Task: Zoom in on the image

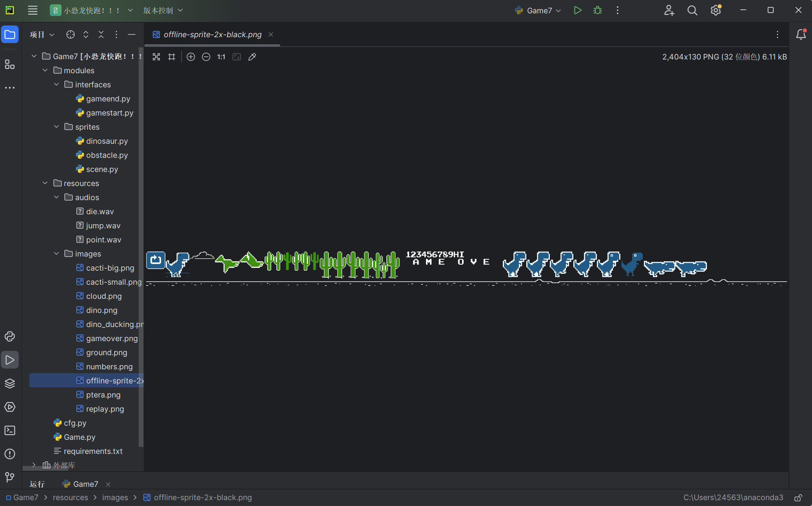Action: 191,57
